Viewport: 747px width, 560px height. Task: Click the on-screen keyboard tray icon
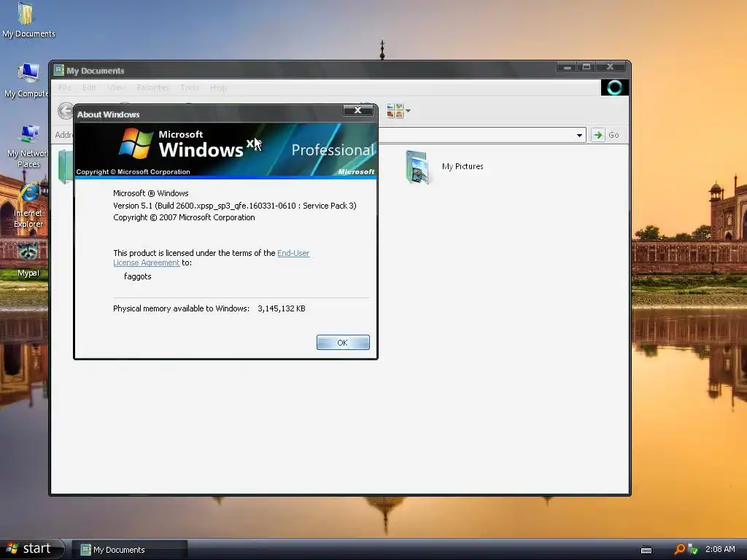click(x=646, y=550)
